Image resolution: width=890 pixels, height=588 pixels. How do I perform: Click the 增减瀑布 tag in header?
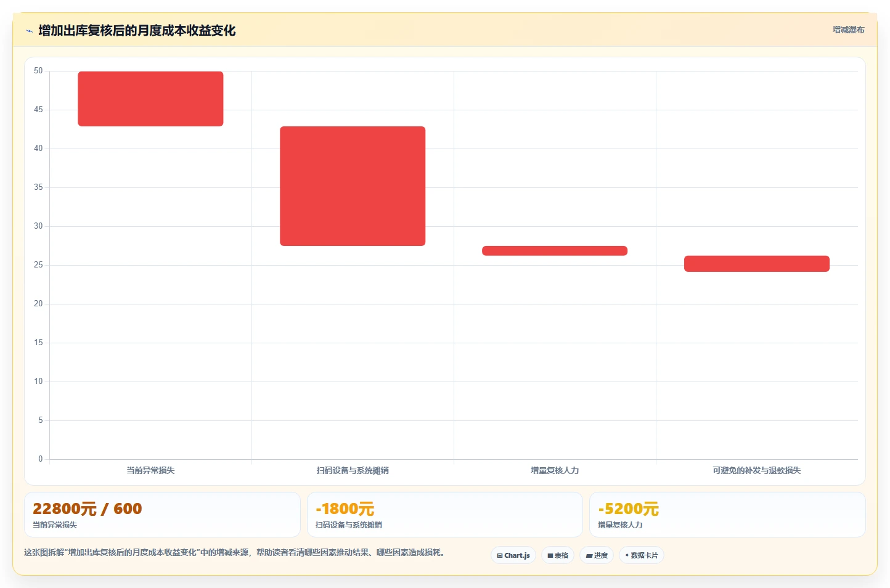pos(848,30)
